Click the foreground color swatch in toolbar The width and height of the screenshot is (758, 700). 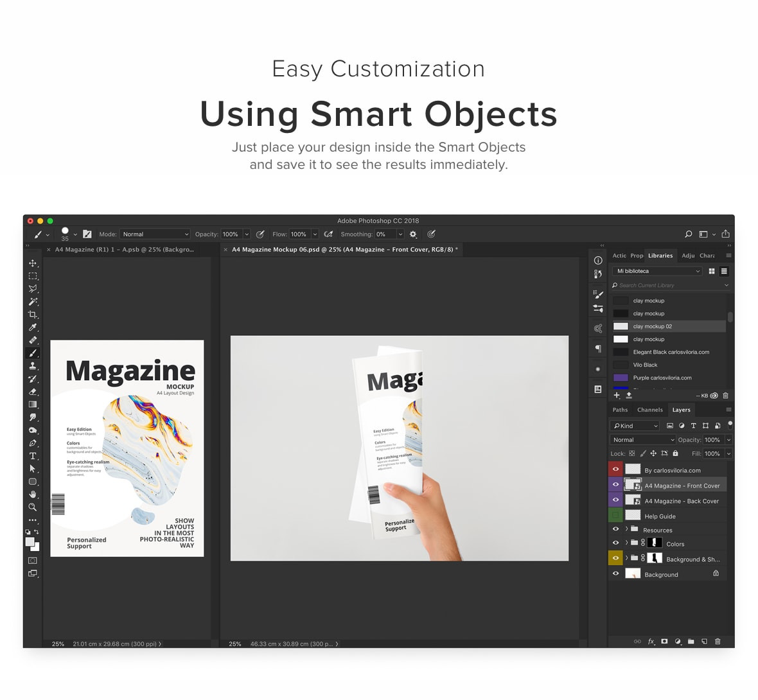[x=30, y=542]
